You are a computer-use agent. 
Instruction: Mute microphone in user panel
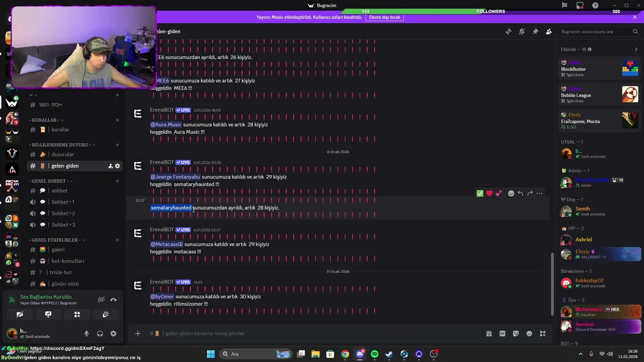click(87, 333)
